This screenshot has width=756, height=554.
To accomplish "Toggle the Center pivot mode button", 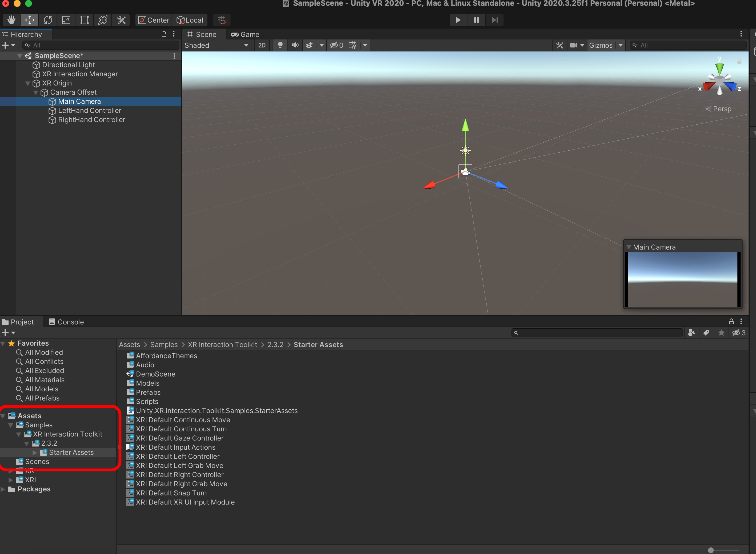I will point(154,20).
